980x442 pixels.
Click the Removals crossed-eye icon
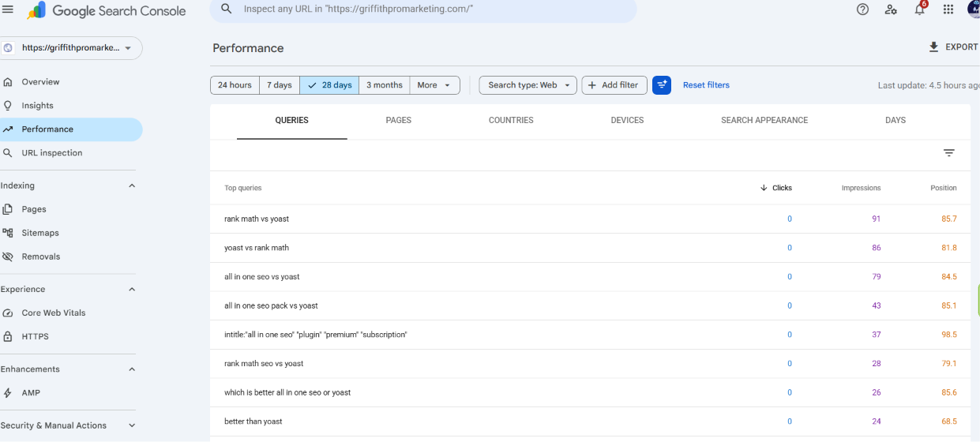(x=8, y=257)
